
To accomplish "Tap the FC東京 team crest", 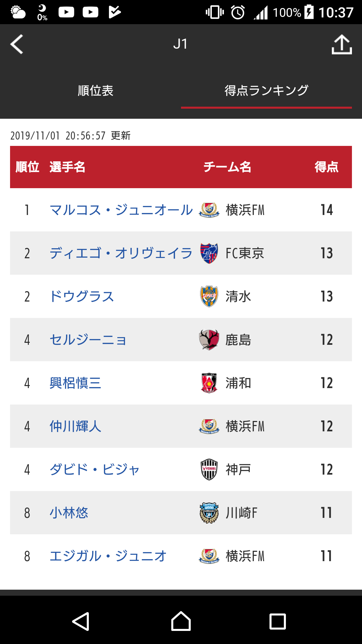I will tap(209, 253).
